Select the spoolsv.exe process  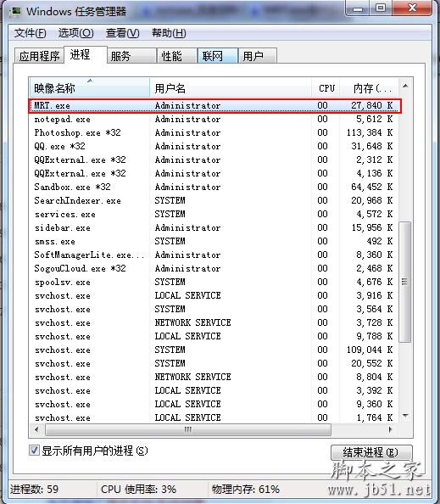click(x=214, y=282)
